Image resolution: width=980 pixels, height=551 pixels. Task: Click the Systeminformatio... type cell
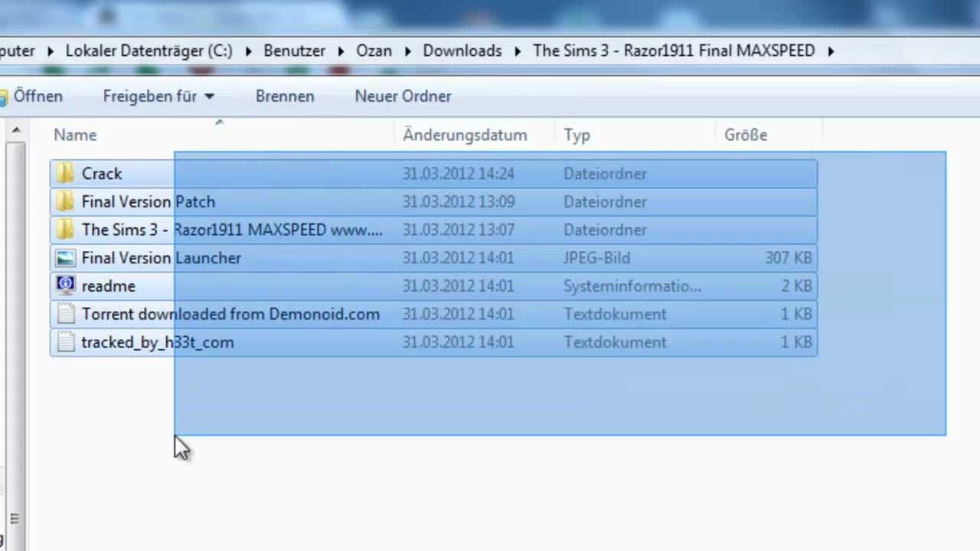click(632, 286)
